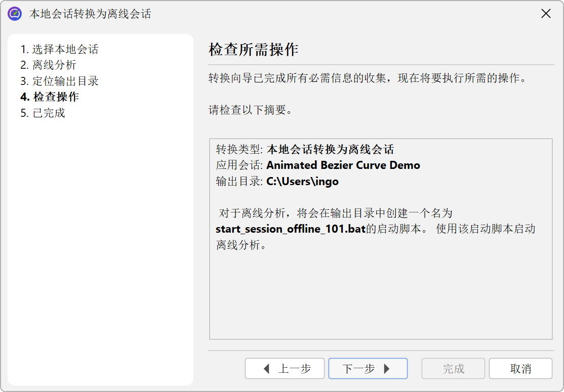This screenshot has width=564, height=392.
Task: Close the conversion wizard dialog
Action: click(546, 14)
